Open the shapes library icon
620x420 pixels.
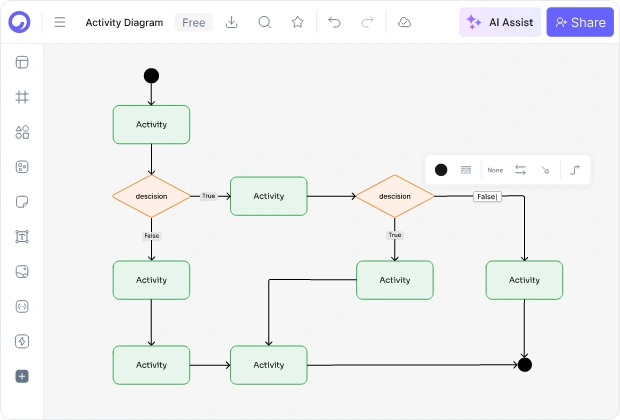click(22, 132)
